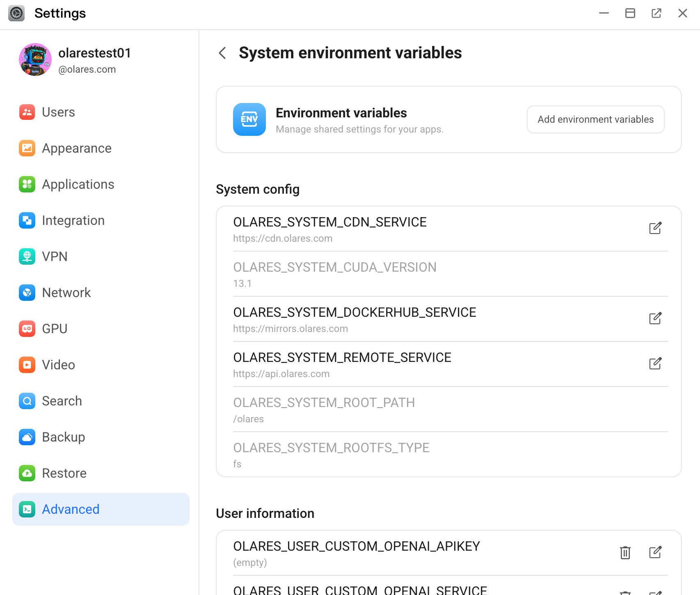Edit OLARES_SYSTEM_REMOTE_SERVICE variable
This screenshot has width=700, height=595.
coord(655,363)
